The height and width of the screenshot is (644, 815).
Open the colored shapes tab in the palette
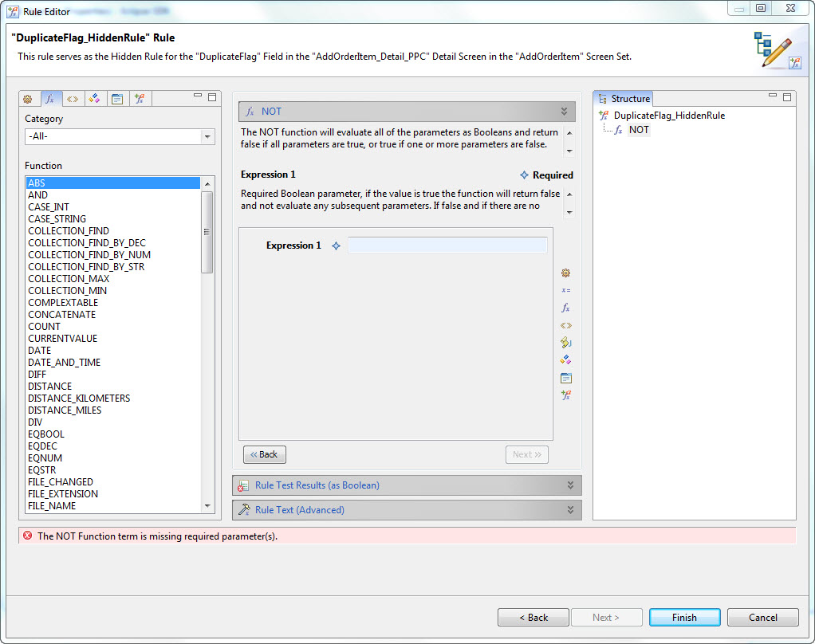pyautogui.click(x=94, y=99)
